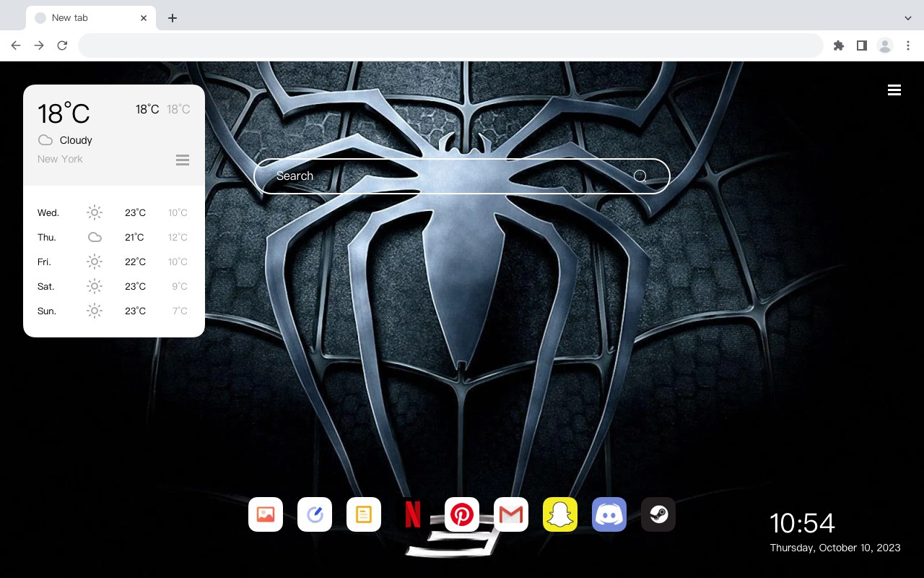Open the Chrome extensions puzzle icon
924x578 pixels.
[x=839, y=46]
